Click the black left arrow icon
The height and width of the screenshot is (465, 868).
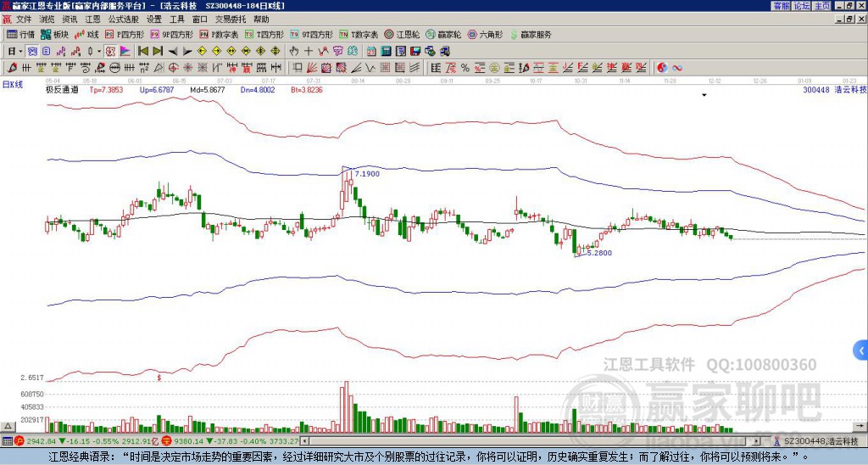[x=173, y=52]
